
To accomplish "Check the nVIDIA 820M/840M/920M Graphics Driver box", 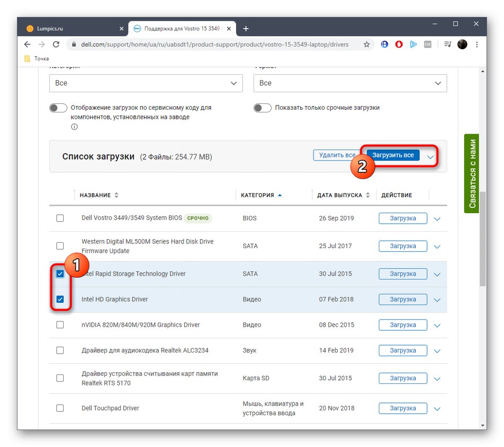I will 60,325.
